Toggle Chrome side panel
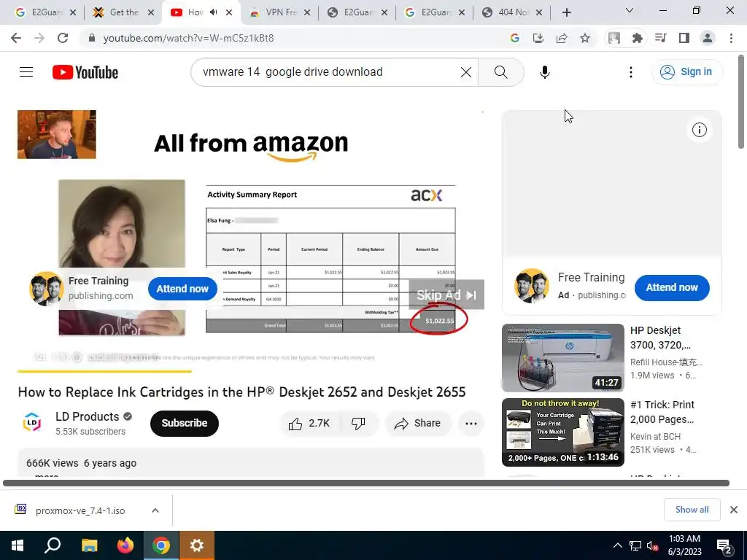 click(x=684, y=38)
